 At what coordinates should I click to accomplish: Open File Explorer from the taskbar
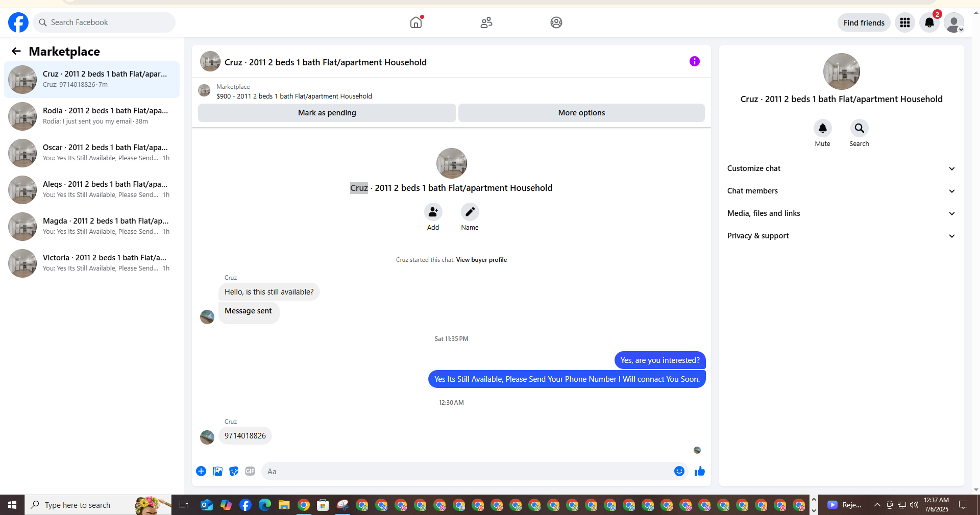pyautogui.click(x=284, y=505)
